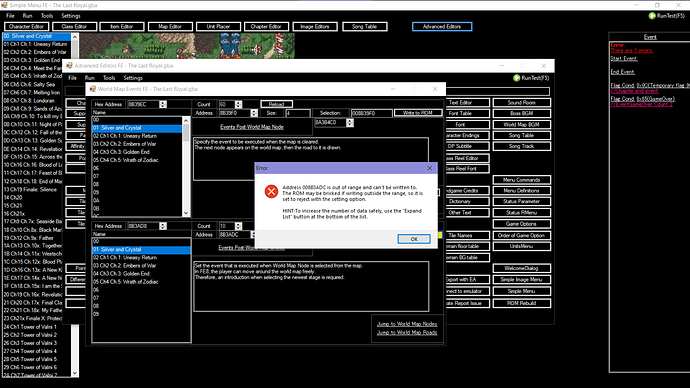Open Menu Definitions editor
The width and height of the screenshot is (690, 388).
point(521,190)
